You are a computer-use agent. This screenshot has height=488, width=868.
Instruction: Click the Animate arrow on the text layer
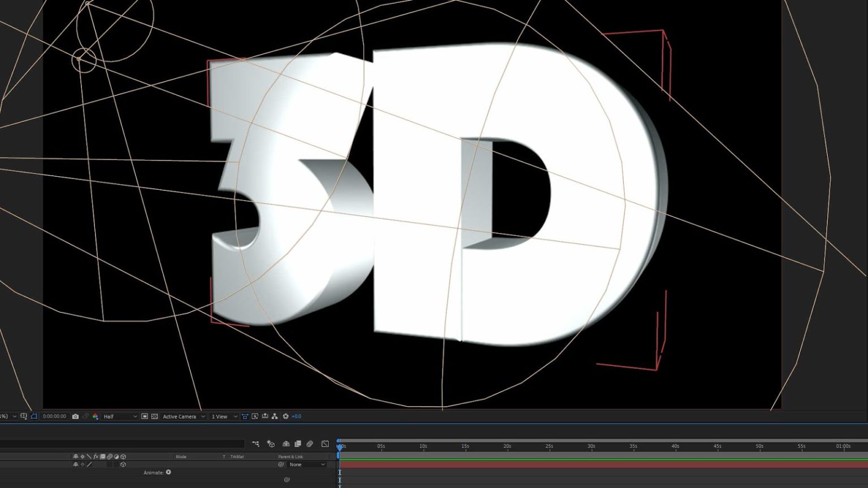[x=168, y=472]
